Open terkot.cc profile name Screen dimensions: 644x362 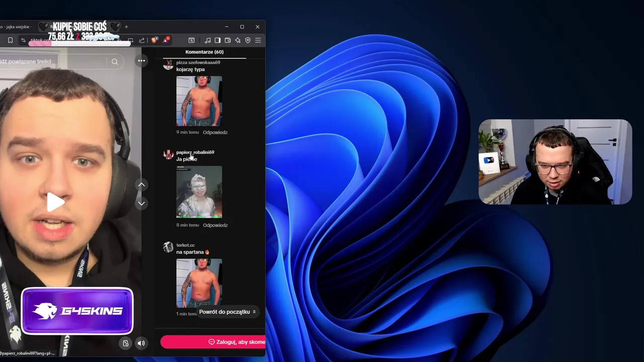pyautogui.click(x=185, y=245)
